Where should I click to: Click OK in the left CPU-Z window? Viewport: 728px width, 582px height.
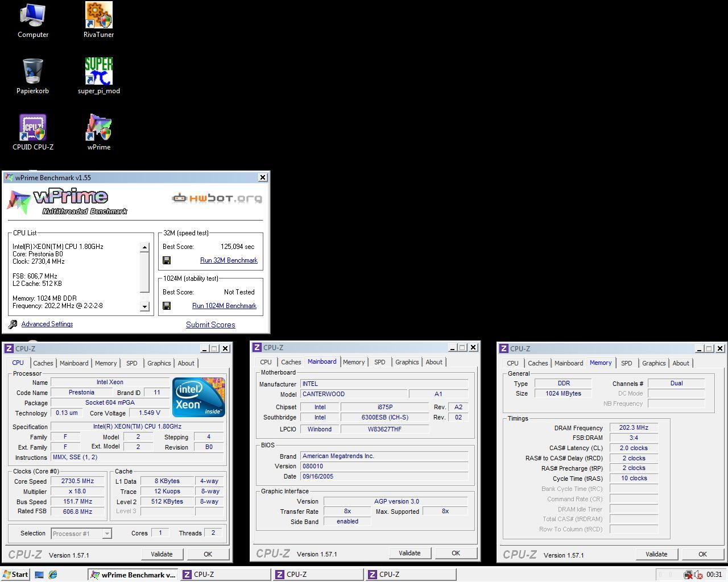208,554
